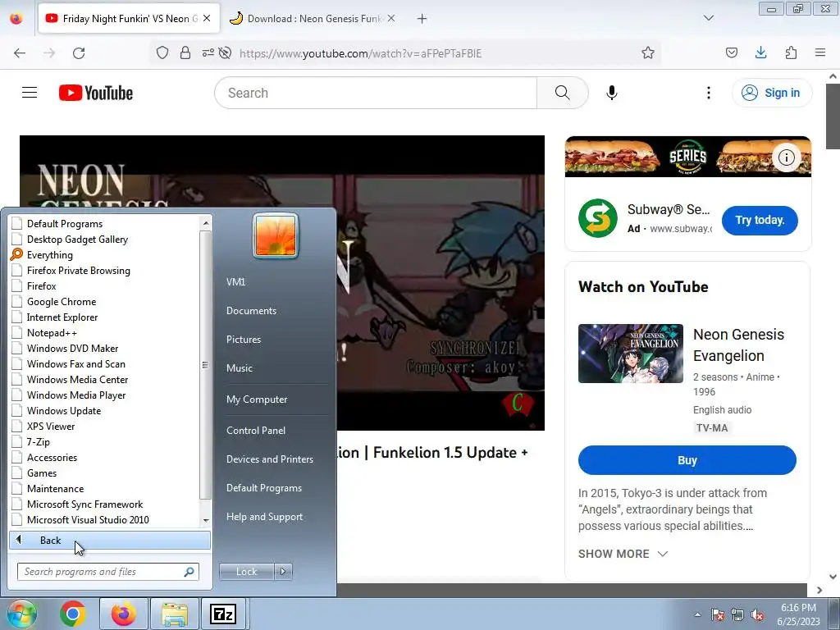Viewport: 840px width, 630px height.
Task: Click the autoplay blocked icon in address bar
Action: (x=226, y=53)
